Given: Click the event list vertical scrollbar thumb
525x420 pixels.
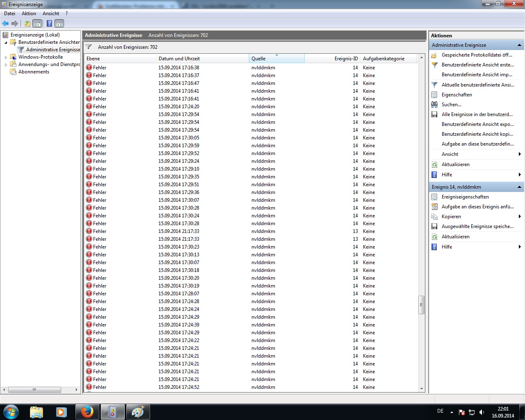Looking at the screenshot, I should tap(421, 305).
